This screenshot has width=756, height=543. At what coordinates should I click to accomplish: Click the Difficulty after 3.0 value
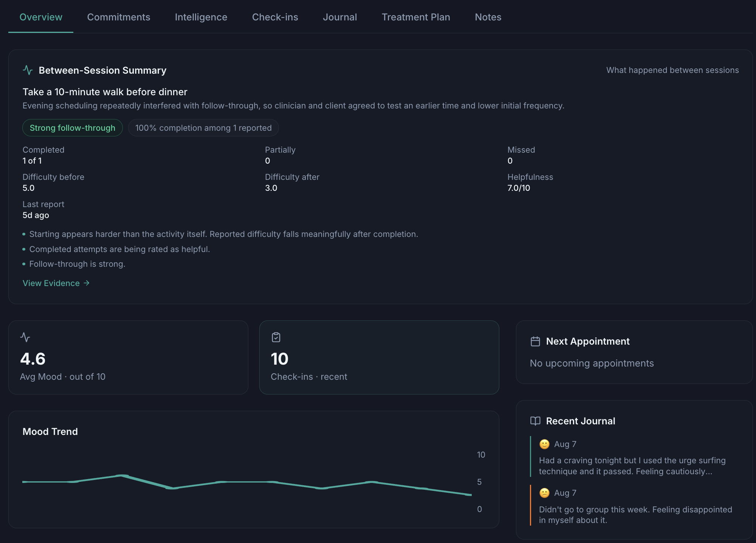[271, 188]
